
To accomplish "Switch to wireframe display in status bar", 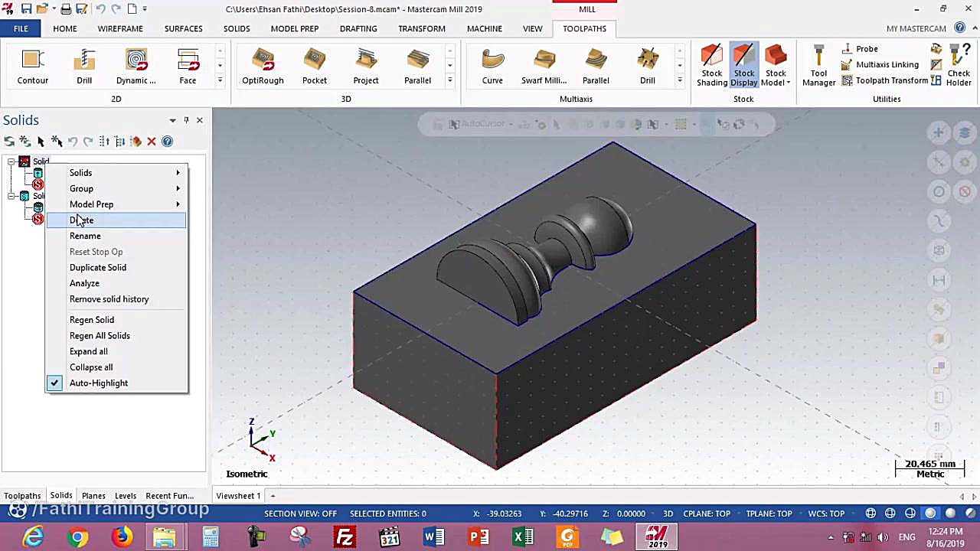I will coord(871,514).
